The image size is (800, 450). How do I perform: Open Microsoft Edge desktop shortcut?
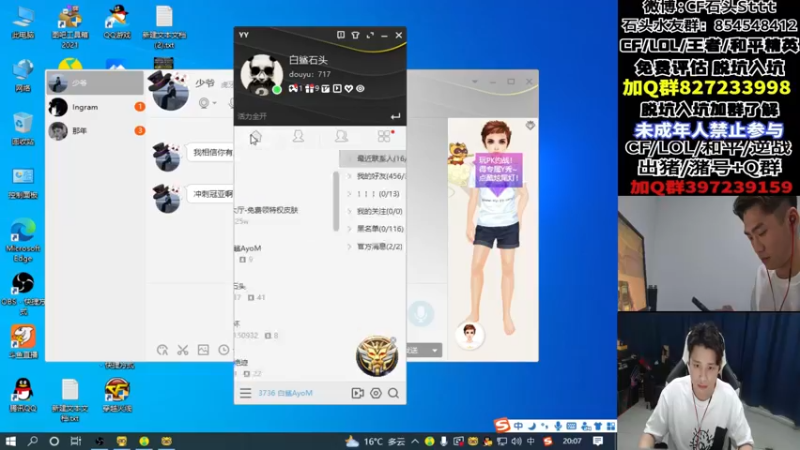click(23, 240)
